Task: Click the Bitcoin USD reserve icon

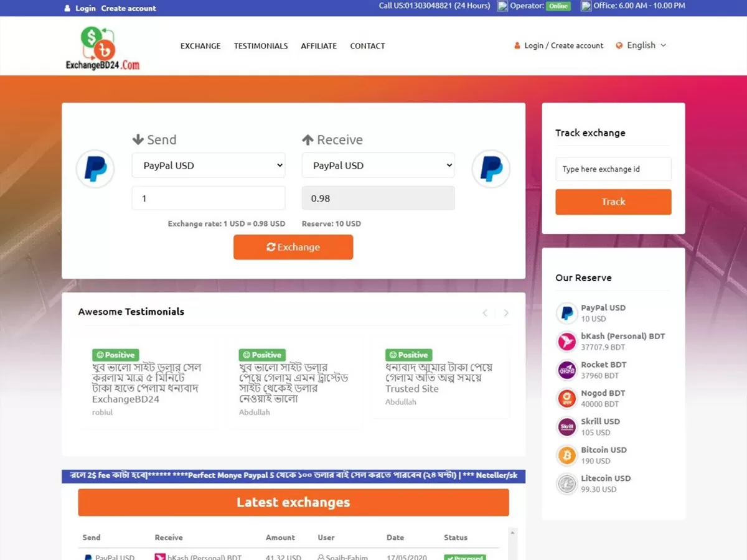Action: 566,455
